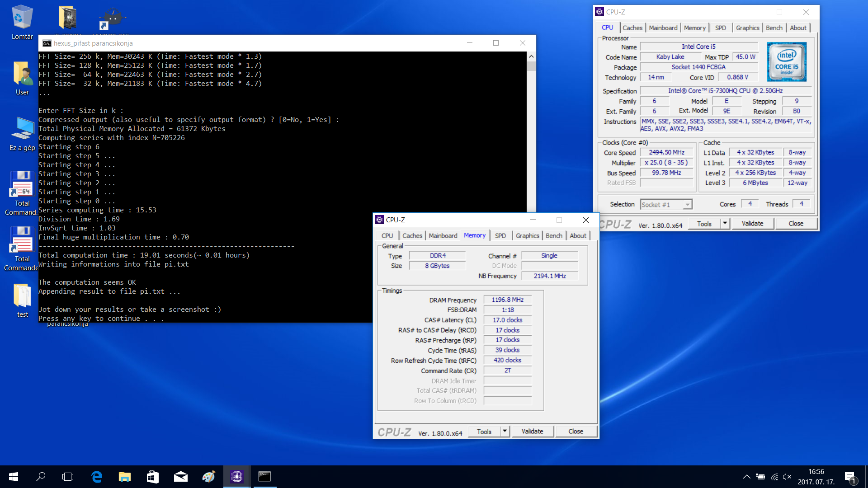Open the User folder desktop icon
The height and width of the screenshot is (488, 868).
pos(22,78)
